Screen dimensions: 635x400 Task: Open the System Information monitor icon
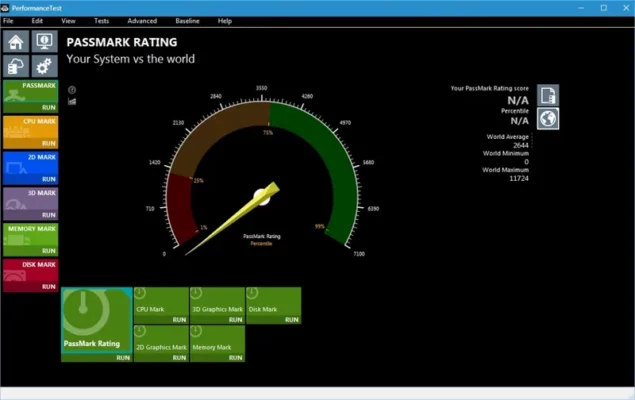coord(45,42)
